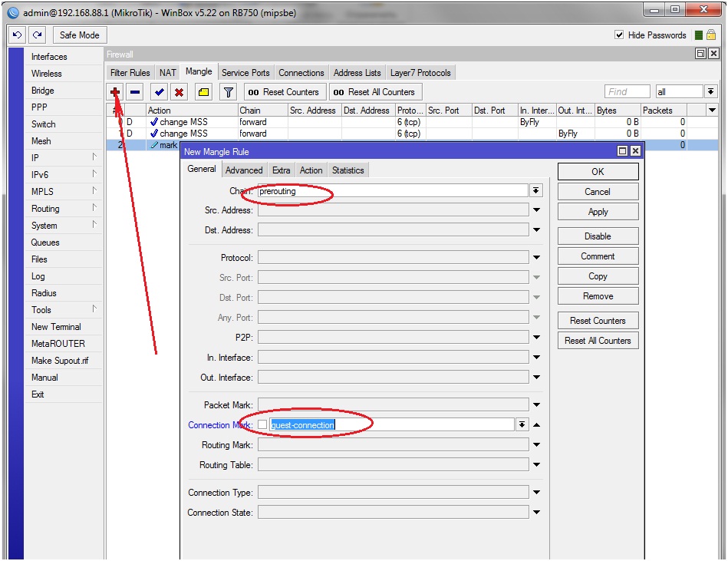Viewport: 728px width, 561px height.
Task: Click the blue checkmark enable icon
Action: click(159, 92)
